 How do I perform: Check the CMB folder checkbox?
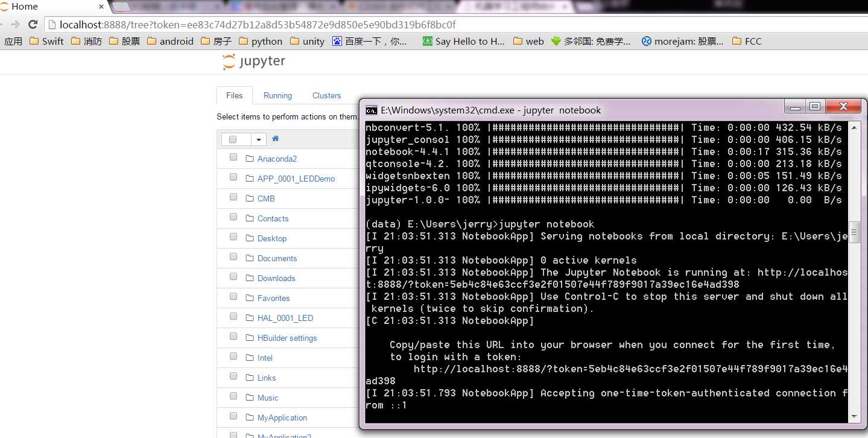click(x=233, y=197)
